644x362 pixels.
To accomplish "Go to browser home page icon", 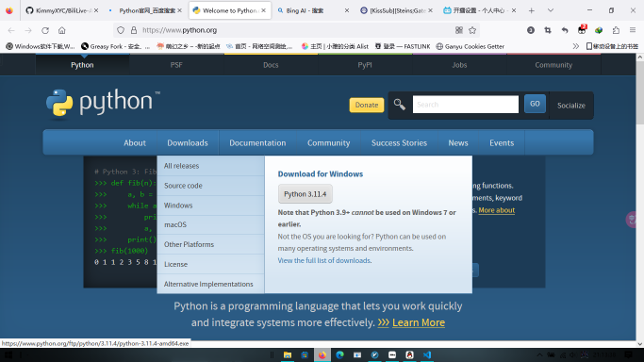I will point(61,30).
